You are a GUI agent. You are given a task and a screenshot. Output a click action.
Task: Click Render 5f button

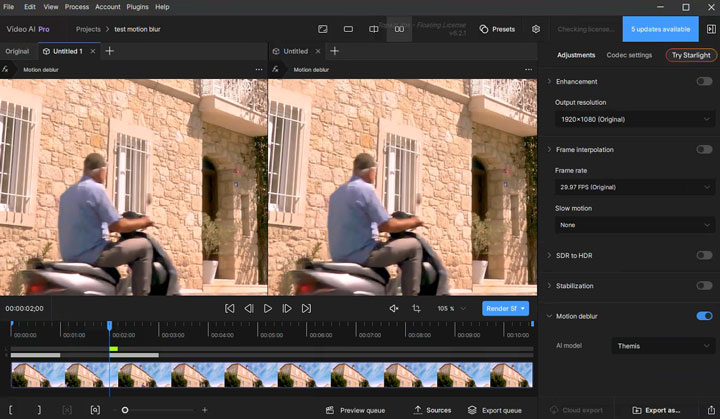point(506,309)
